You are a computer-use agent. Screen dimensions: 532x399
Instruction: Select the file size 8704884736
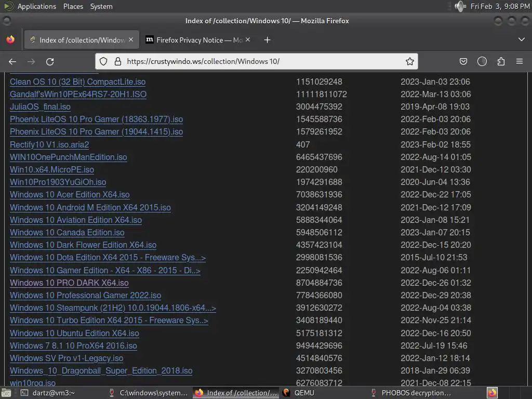(320, 283)
